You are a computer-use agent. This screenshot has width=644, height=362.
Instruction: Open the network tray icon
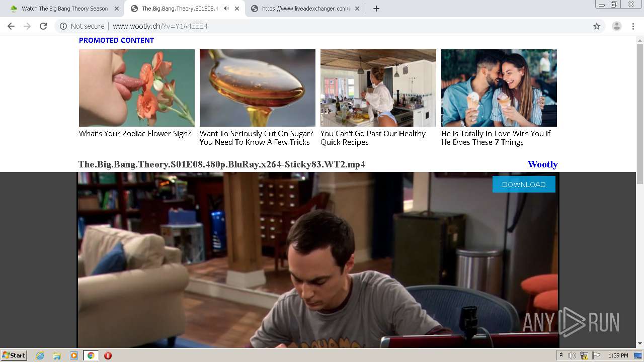click(x=584, y=355)
